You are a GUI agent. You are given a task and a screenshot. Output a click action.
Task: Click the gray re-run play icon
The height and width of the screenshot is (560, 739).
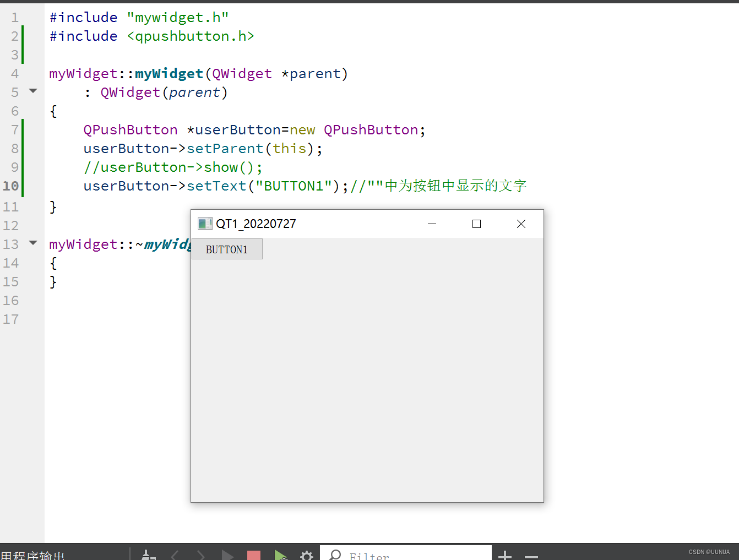[x=227, y=554]
